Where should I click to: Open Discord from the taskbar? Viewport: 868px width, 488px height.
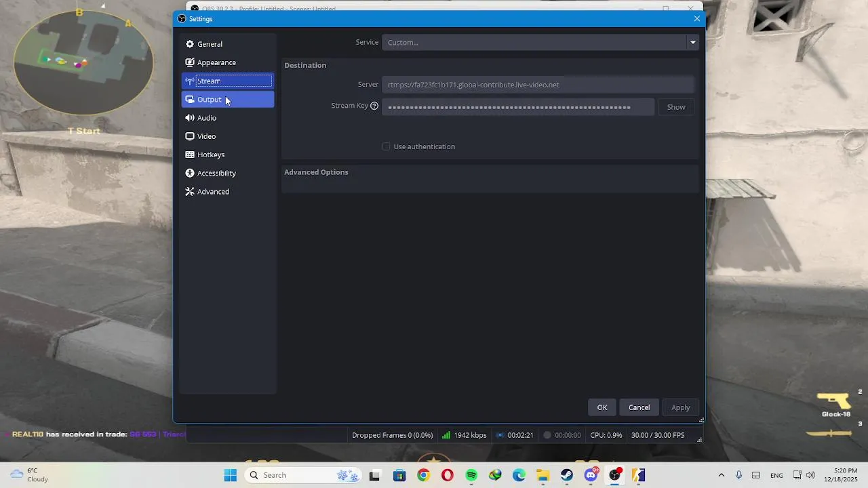[x=591, y=475]
